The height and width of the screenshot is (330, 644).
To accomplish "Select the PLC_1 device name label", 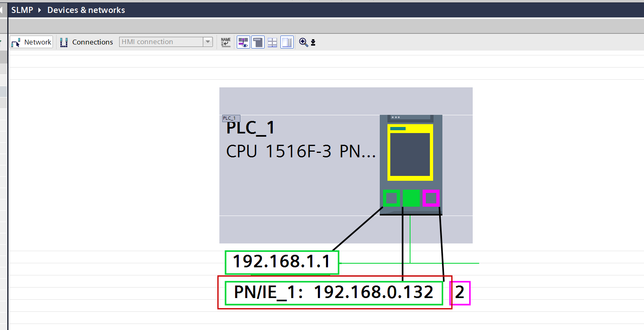I will 250,128.
